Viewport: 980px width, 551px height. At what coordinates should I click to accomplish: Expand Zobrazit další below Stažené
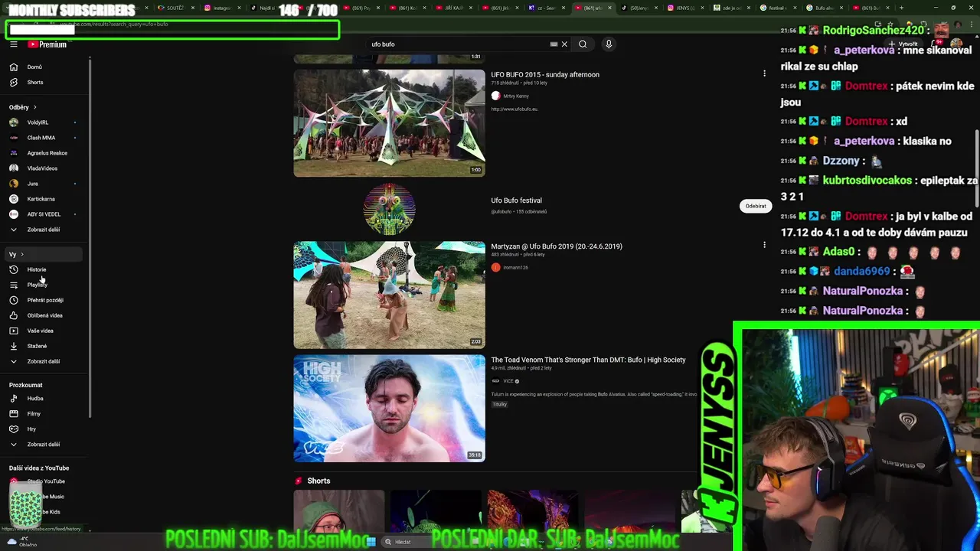tap(43, 361)
